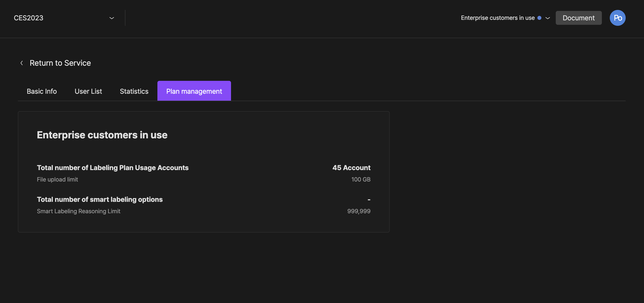This screenshot has height=303, width=644.
Task: Click the 999,999 reasoning limit value
Action: click(358, 211)
